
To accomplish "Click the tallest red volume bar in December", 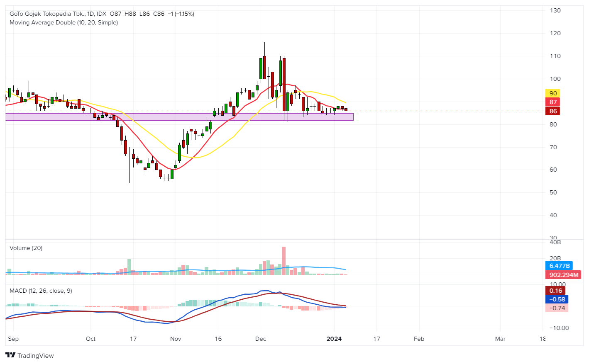I will pos(284,261).
